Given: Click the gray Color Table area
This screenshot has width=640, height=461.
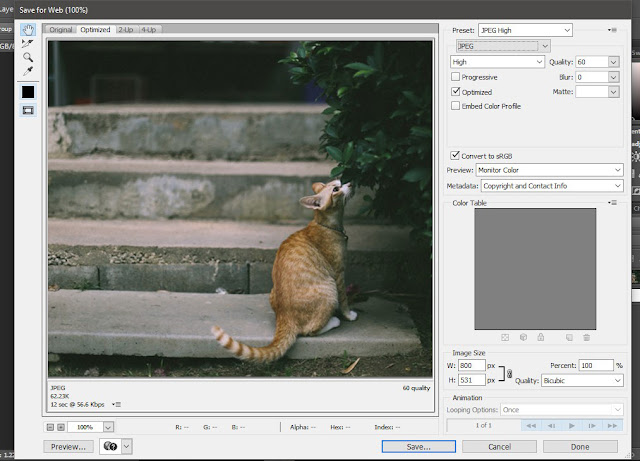Looking at the screenshot, I should pos(535,269).
